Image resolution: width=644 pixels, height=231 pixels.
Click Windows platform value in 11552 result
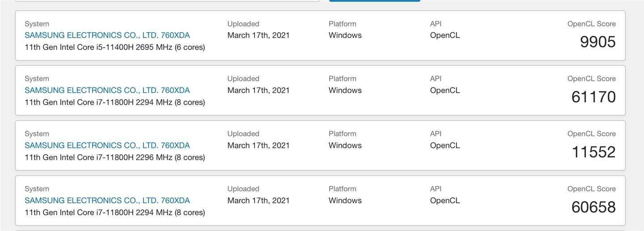345,145
